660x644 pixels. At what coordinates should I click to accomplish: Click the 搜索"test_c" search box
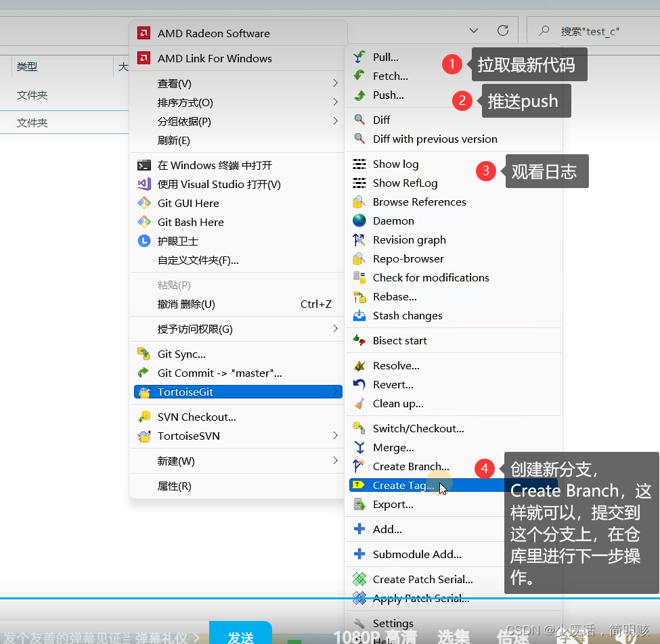click(594, 31)
